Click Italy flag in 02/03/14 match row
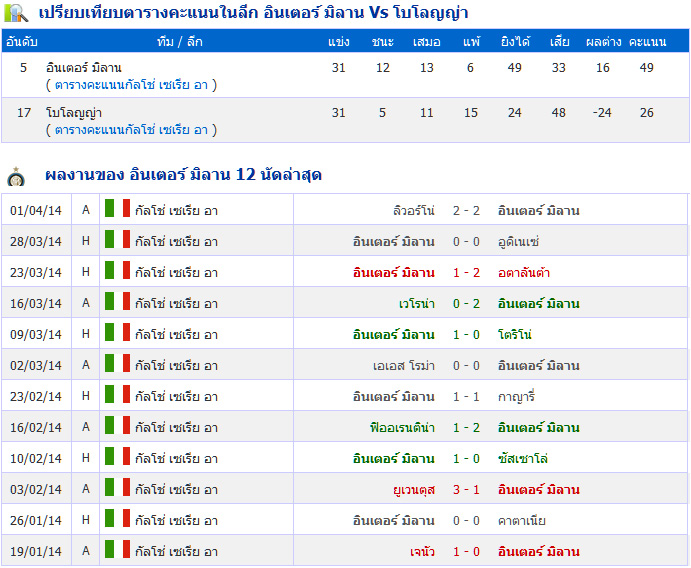The width and height of the screenshot is (691, 568). pos(117,364)
